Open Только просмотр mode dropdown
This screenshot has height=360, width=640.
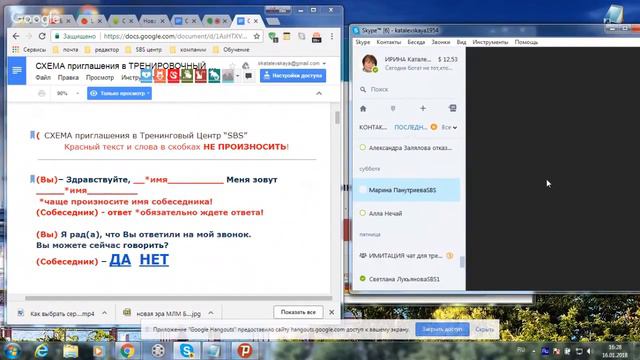coord(119,93)
